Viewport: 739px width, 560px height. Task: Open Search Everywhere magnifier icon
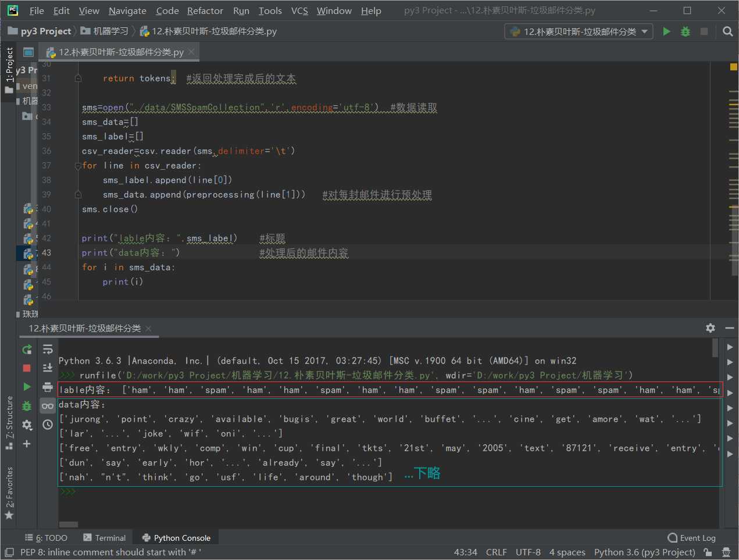[x=727, y=31]
